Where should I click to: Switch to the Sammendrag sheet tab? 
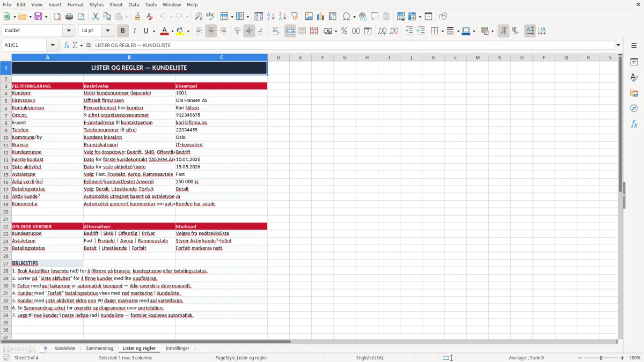(x=99, y=348)
